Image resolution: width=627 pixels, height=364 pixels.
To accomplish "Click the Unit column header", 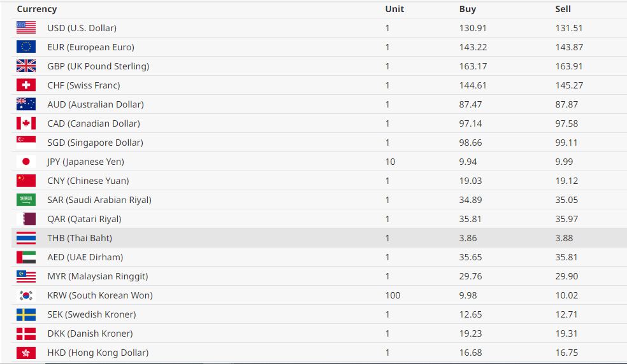I will click(x=394, y=9).
